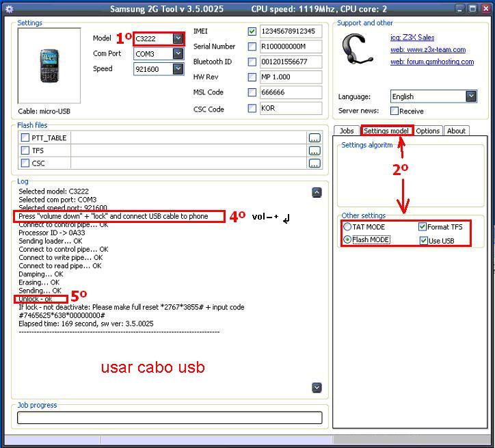Browse for the CSC flash file
This screenshot has width=495, height=448.
point(315,163)
